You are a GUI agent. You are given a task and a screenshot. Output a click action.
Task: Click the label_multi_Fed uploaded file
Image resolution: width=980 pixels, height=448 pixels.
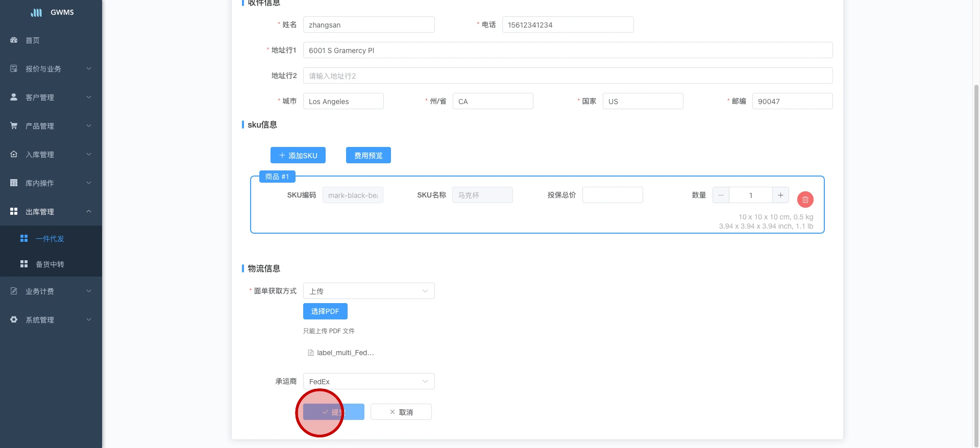tap(345, 353)
